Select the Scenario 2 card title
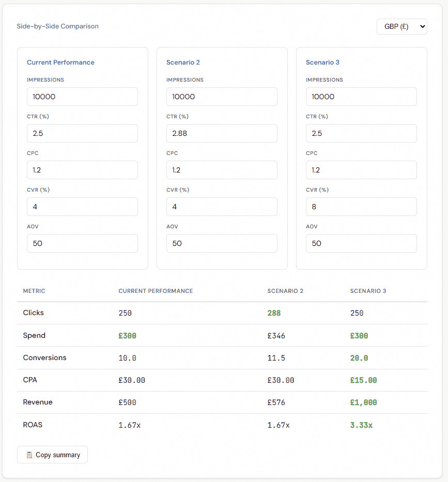 tap(183, 63)
